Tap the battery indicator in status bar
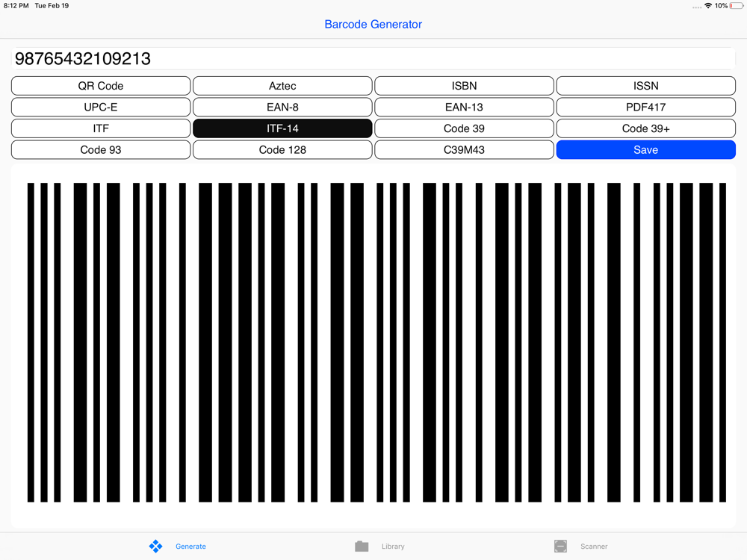 coord(736,6)
